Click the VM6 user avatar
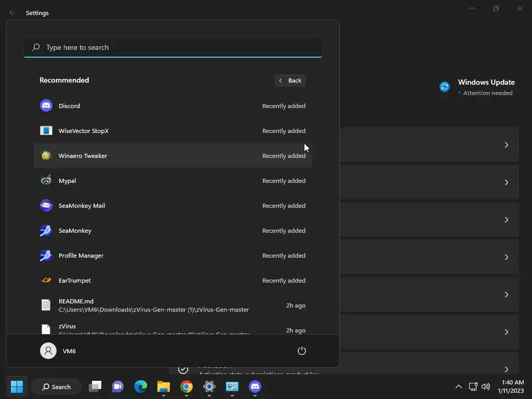This screenshot has height=399, width=532. tap(48, 351)
